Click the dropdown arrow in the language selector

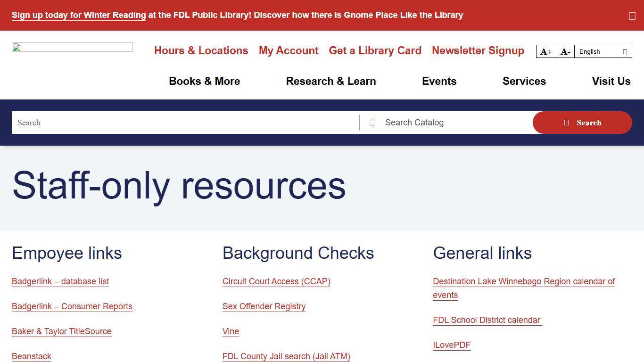click(625, 51)
